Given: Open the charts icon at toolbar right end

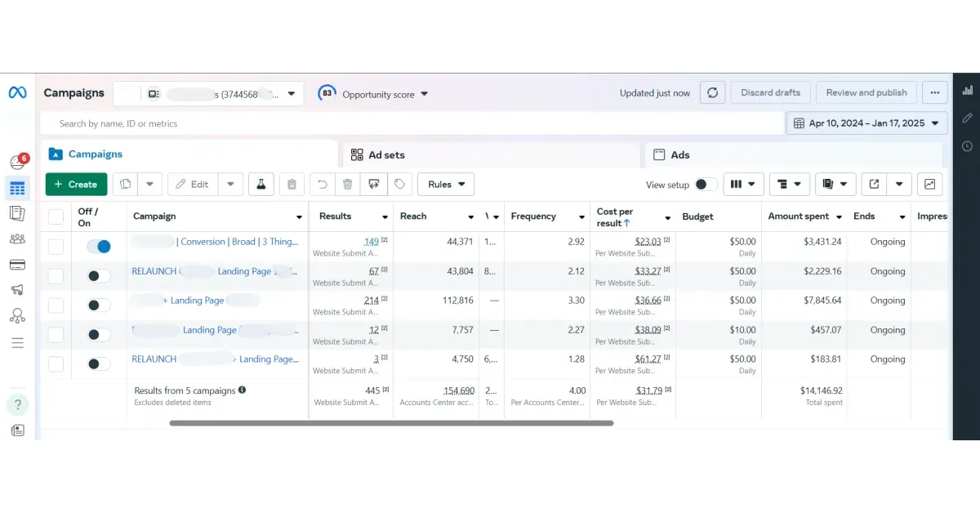Looking at the screenshot, I should 929,185.
